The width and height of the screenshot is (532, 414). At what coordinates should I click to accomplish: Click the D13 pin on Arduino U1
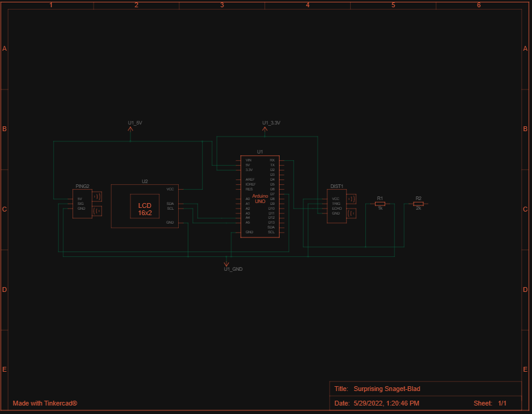tap(271, 222)
